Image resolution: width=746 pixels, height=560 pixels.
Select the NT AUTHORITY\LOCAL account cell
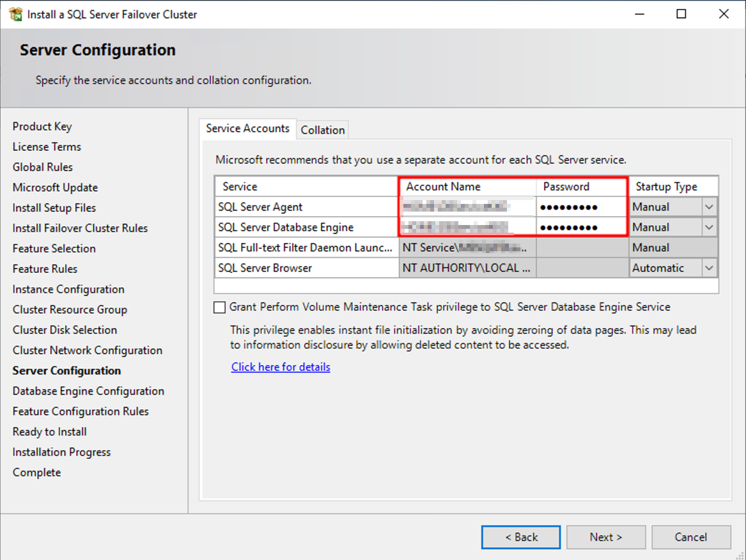coord(468,268)
